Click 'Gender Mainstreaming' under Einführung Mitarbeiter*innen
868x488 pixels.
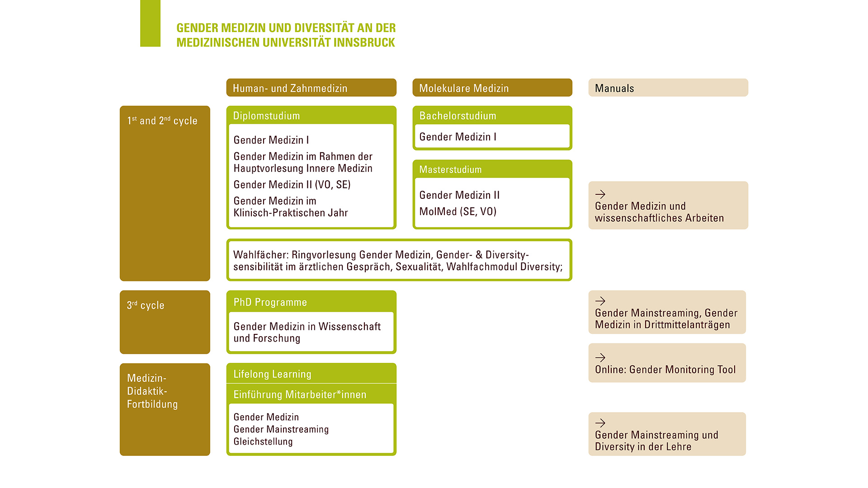(x=281, y=429)
